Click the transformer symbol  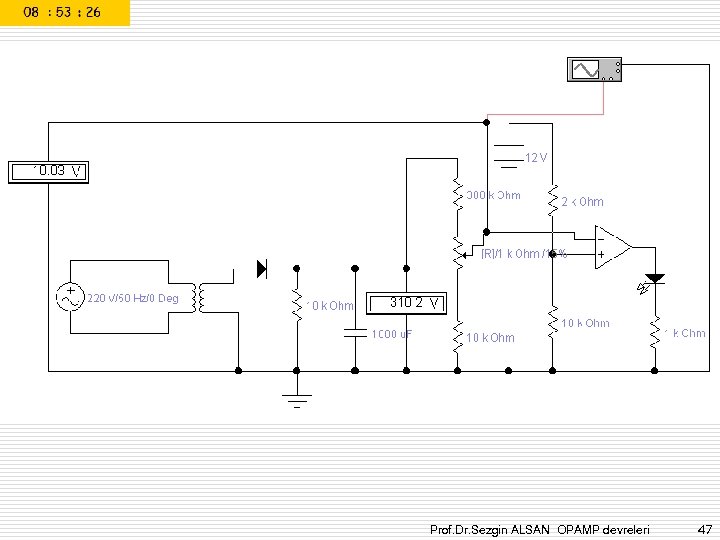click(x=201, y=298)
